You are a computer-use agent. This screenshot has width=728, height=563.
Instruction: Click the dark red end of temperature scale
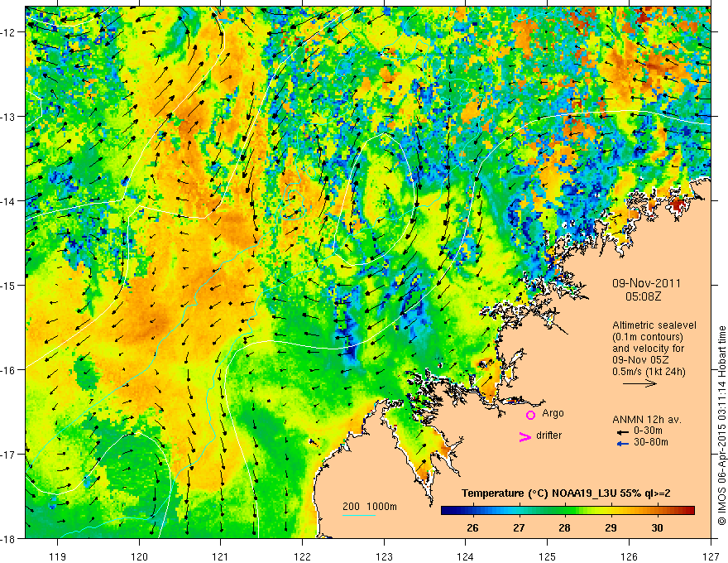tap(691, 510)
